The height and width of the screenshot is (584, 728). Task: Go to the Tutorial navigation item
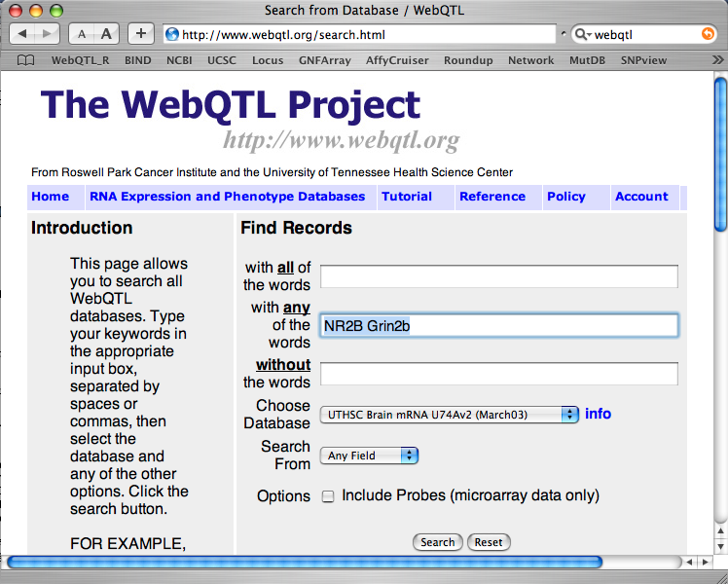[406, 197]
